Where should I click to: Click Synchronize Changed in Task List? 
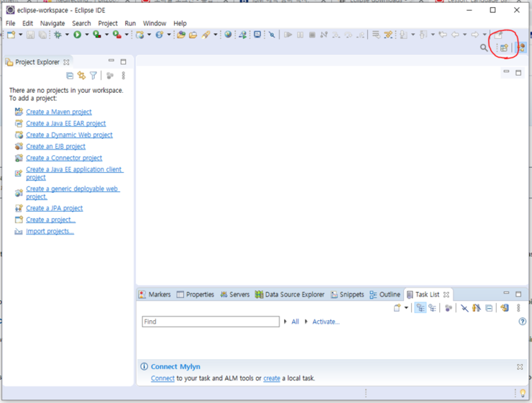505,308
